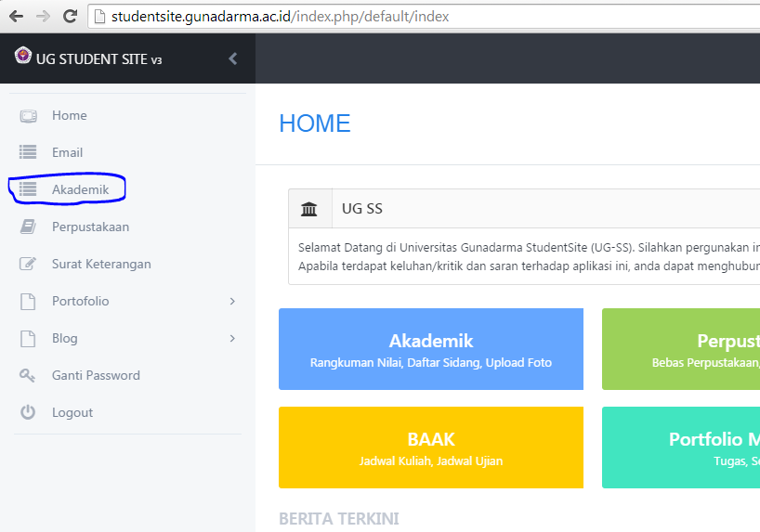Open the yellow BAAK tile
The image size is (760, 532).
tap(431, 448)
